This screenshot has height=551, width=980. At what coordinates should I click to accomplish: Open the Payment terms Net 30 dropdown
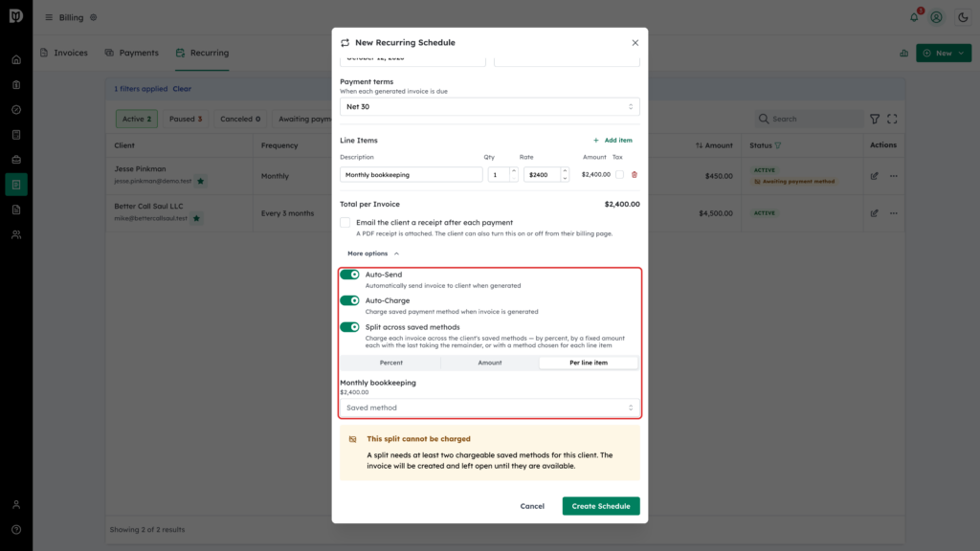(x=489, y=107)
